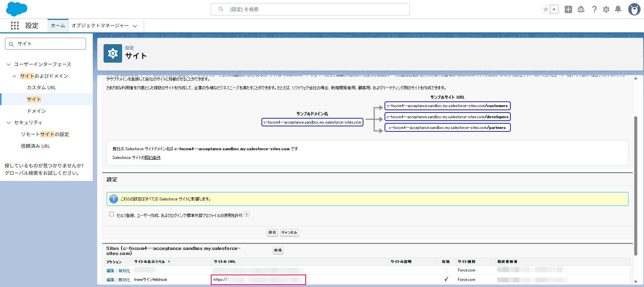
Task: Open the user profile avatar
Action: [634, 9]
